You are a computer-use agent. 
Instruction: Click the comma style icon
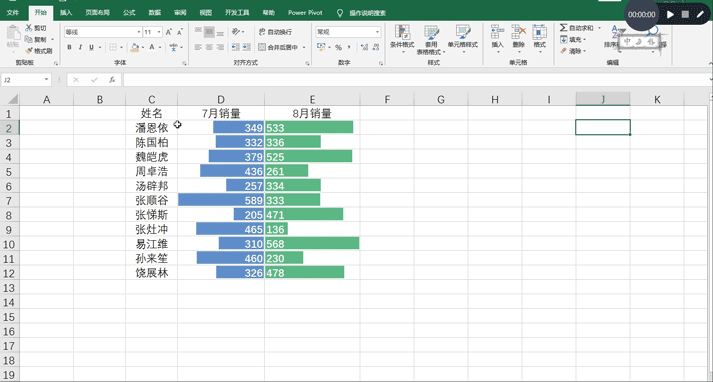click(x=349, y=47)
